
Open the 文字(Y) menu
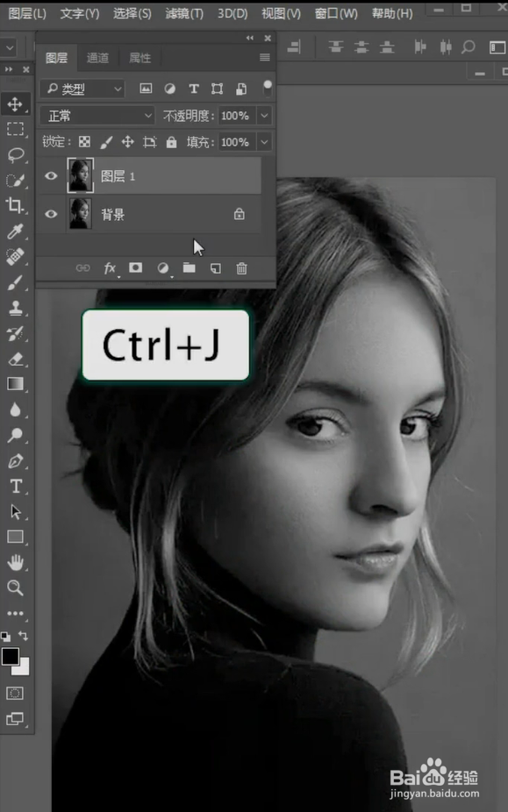point(79,13)
